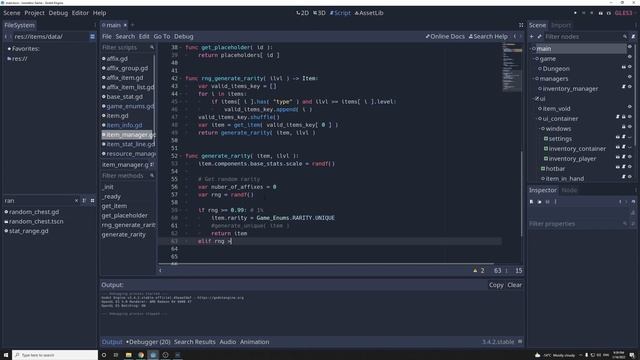Toggle visibility of item_void node
This screenshot has width=640, height=360.
(x=630, y=107)
